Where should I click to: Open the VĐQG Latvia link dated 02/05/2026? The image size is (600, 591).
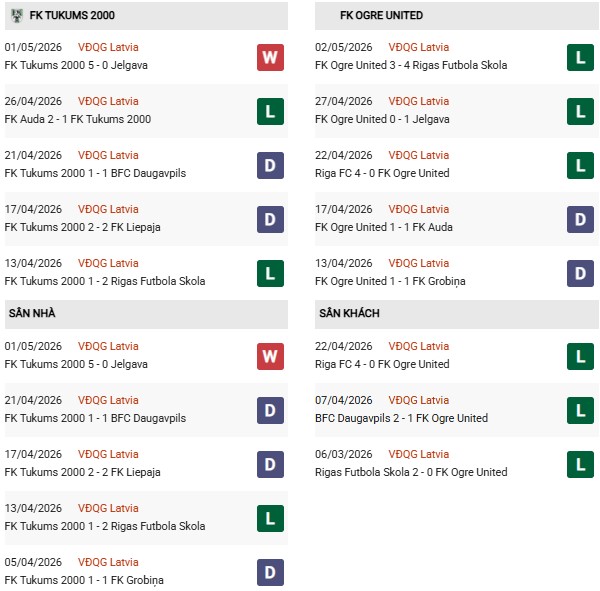pyautogui.click(x=419, y=47)
